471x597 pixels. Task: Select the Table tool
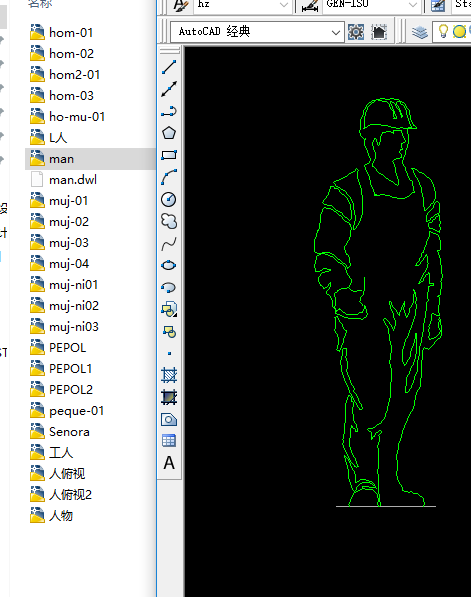169,441
